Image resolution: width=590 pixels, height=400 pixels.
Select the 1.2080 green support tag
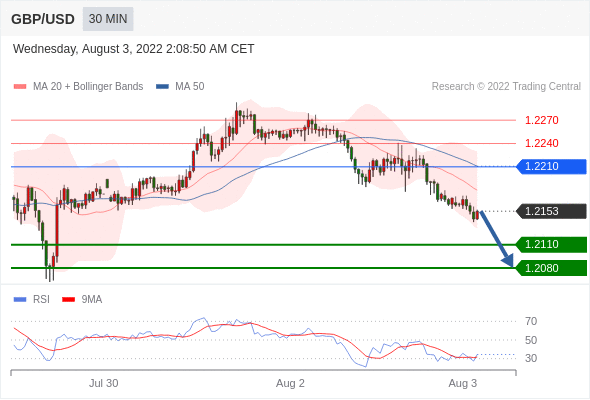click(551, 268)
